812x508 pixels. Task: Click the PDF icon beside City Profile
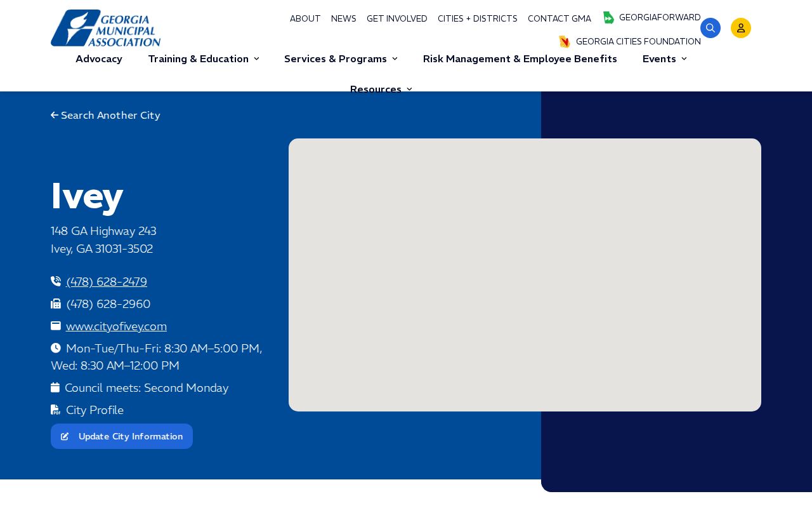coord(56,410)
